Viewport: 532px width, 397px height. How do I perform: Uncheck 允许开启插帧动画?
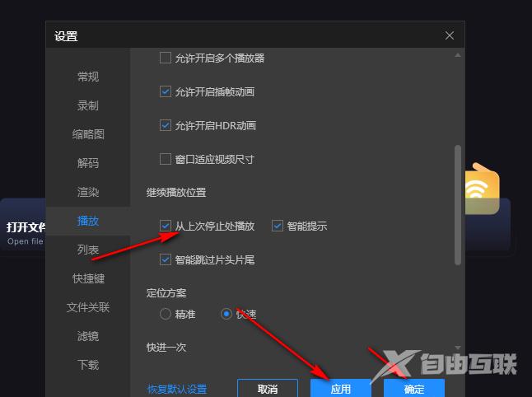[166, 91]
